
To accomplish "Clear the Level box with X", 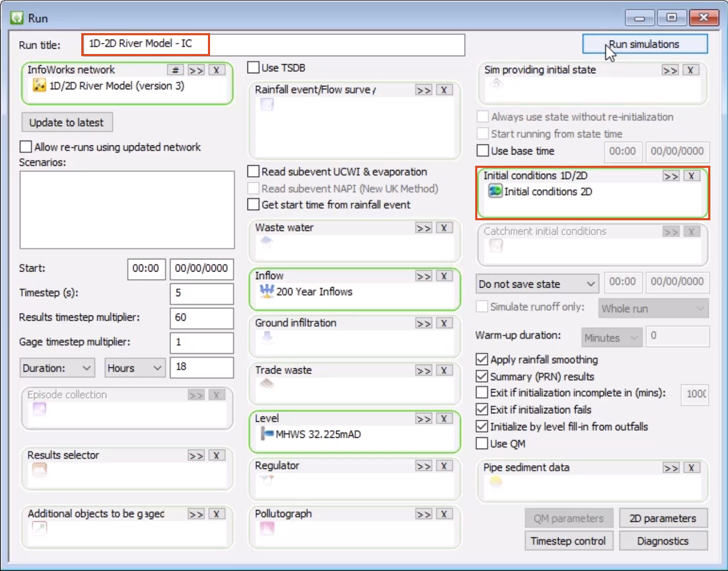I will [444, 419].
